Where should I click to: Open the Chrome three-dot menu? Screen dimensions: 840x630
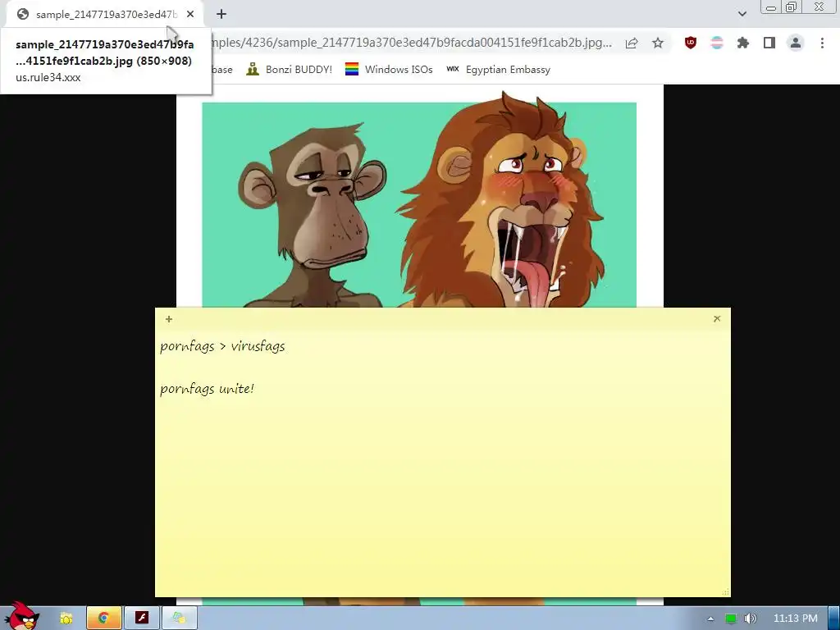click(822, 43)
